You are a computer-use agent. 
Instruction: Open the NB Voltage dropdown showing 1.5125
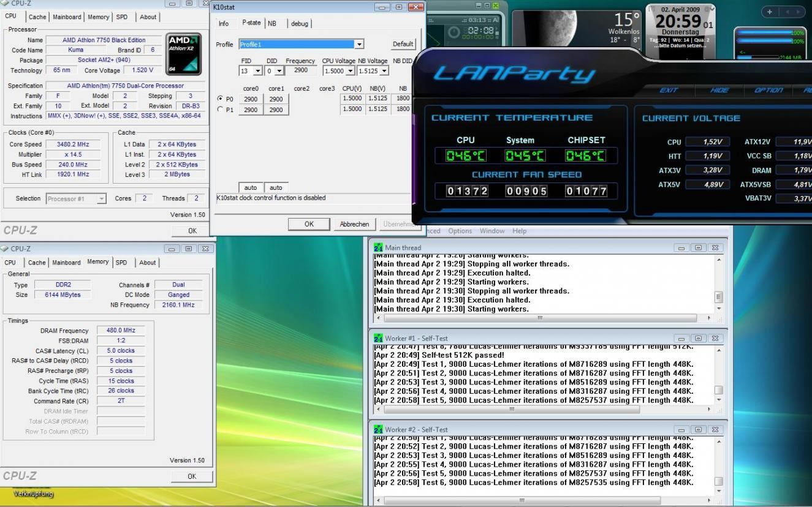coord(384,71)
